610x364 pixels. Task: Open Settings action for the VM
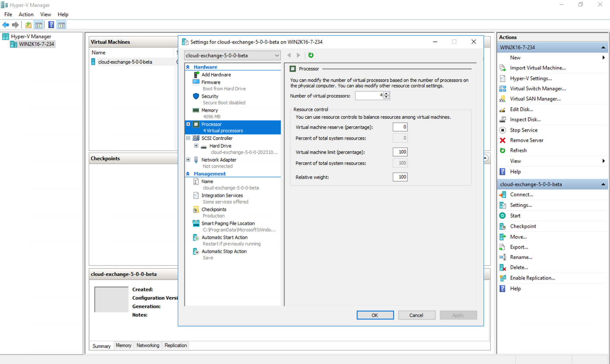[x=521, y=205]
